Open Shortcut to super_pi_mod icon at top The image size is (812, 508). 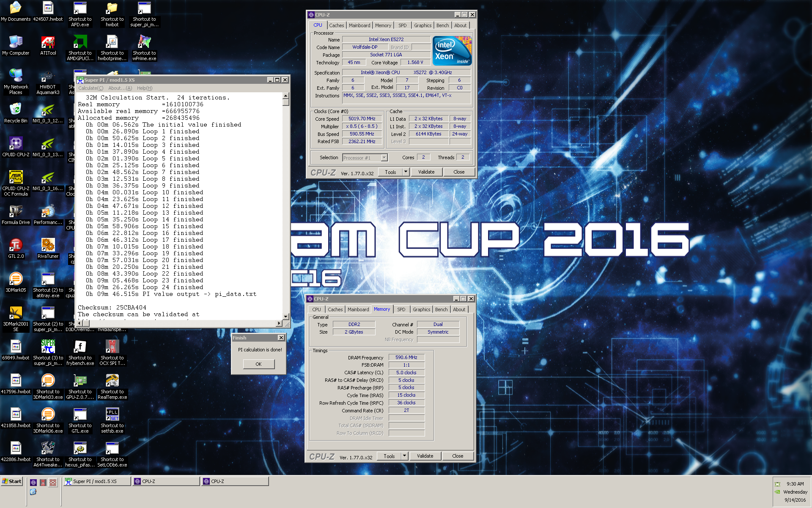144,14
